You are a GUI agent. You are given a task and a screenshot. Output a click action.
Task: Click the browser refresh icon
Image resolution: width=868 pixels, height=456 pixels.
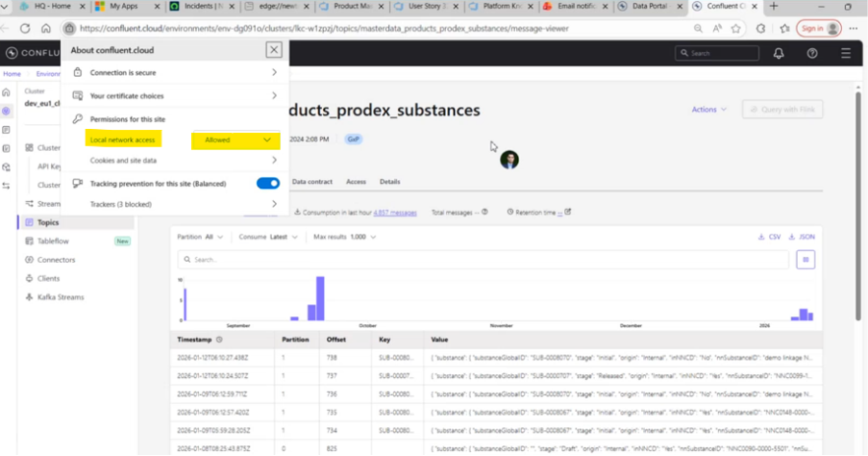click(25, 28)
